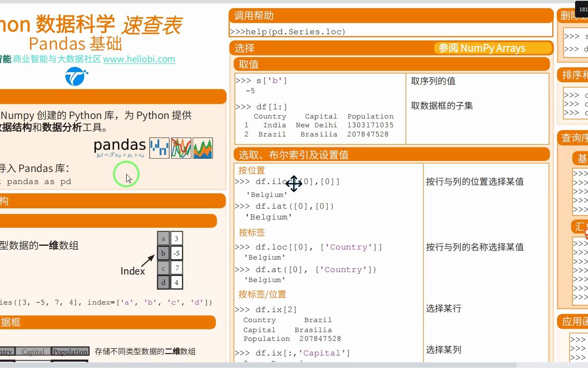Click the '一维数组' bold text
This screenshot has height=368, width=588.
[59, 245]
